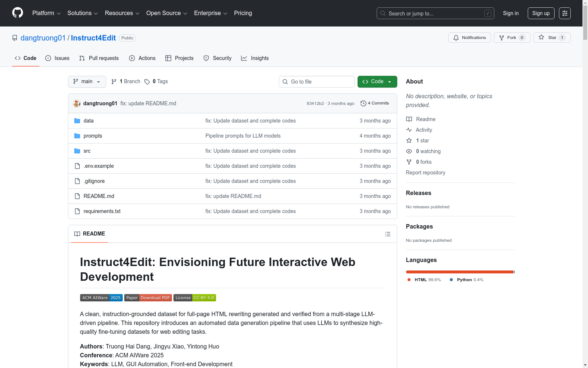The height and width of the screenshot is (368, 588).
Task: Expand the Resources menu
Action: coord(122,13)
